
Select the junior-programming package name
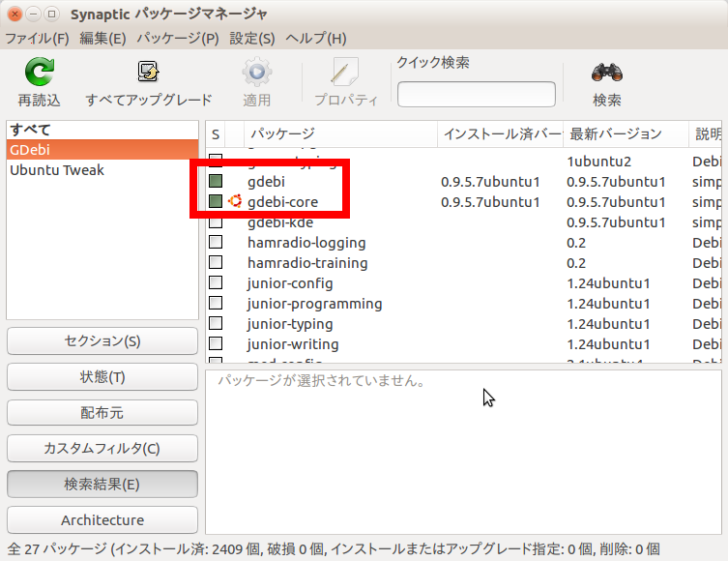314,304
